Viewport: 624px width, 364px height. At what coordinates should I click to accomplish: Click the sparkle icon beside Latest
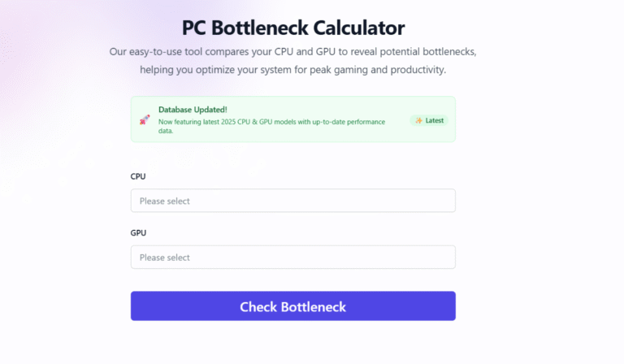coord(418,120)
